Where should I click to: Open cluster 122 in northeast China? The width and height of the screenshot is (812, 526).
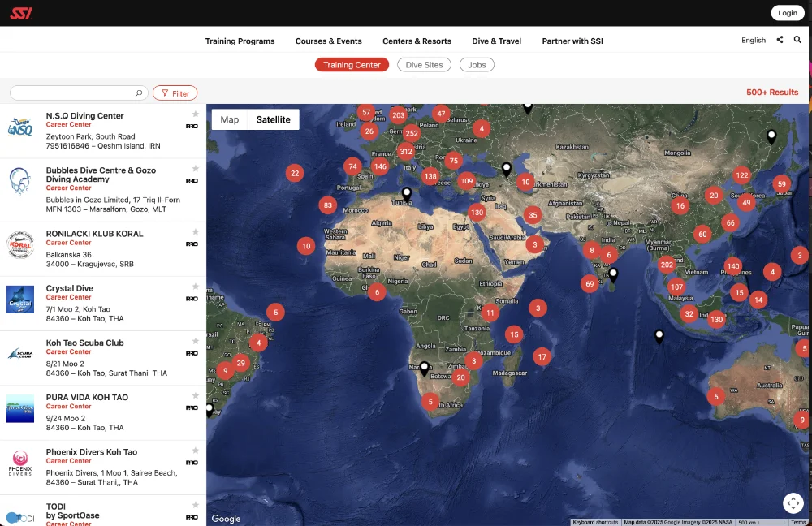coord(742,175)
